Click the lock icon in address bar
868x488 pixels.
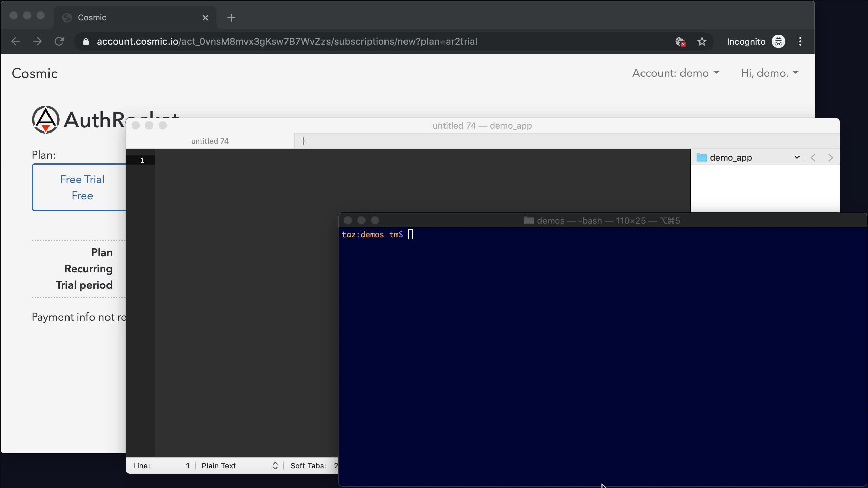86,41
